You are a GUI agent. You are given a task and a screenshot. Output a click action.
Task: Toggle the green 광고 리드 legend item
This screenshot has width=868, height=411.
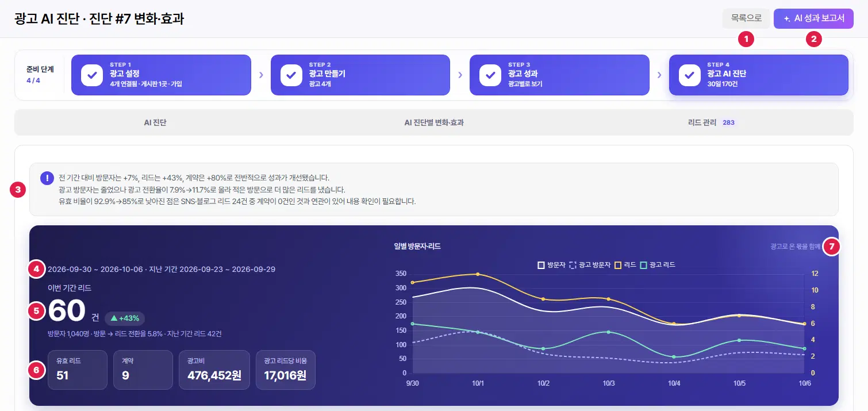pyautogui.click(x=658, y=265)
